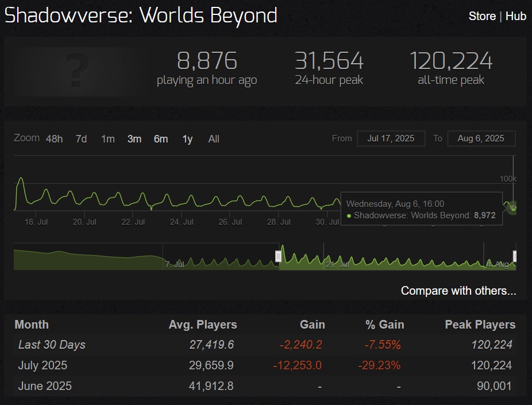
Task: Click the 28. Jul axis label
Action: (x=279, y=222)
